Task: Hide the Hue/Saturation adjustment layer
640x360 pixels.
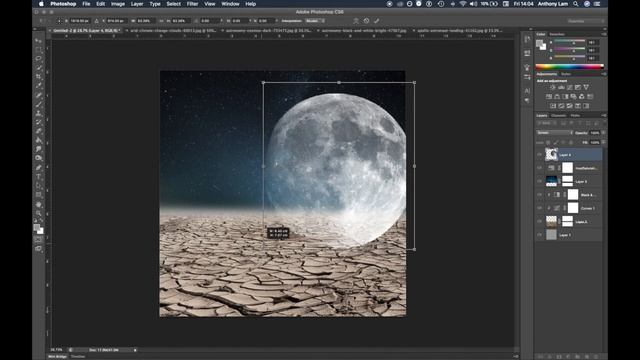Action: [x=540, y=168]
